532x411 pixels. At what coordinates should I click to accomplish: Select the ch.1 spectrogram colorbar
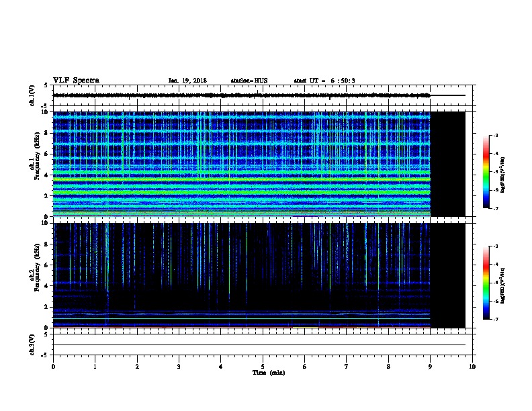(486, 172)
